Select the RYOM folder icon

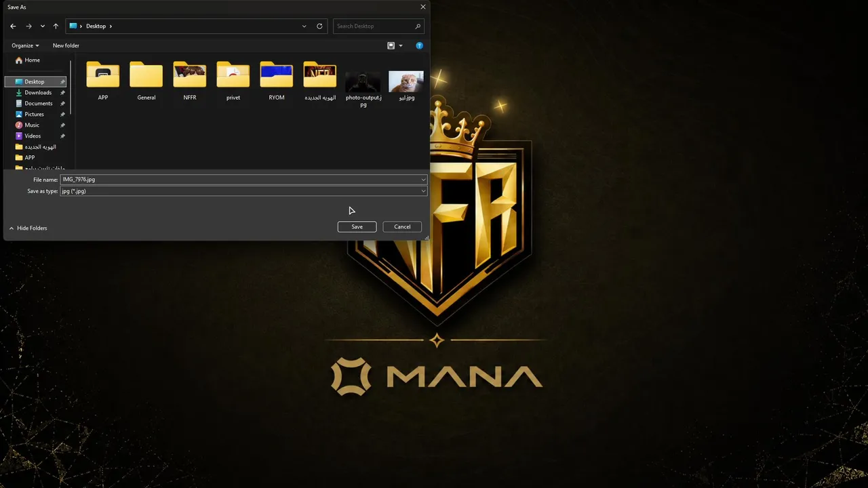coord(277,75)
